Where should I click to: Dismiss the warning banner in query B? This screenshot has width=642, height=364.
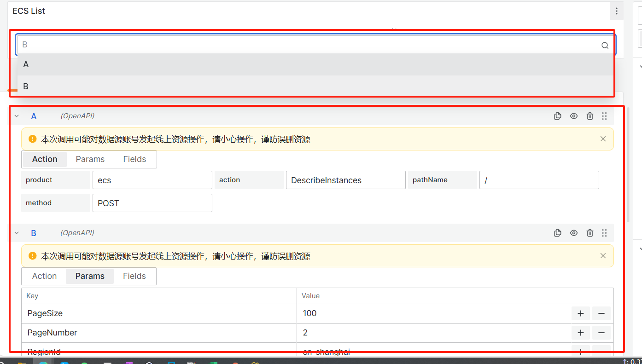(x=603, y=256)
